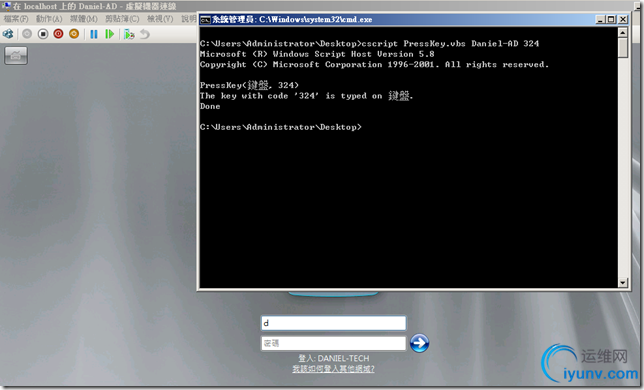This screenshot has height=390, width=644.
Task: Click the cmd window scrollbar down arrow
Action: coord(623,282)
